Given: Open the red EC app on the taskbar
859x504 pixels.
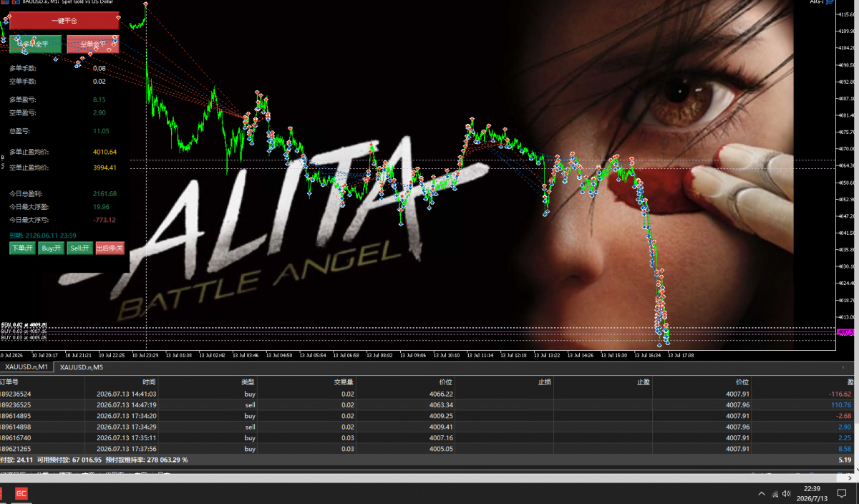Looking at the screenshot, I should click(x=21, y=493).
